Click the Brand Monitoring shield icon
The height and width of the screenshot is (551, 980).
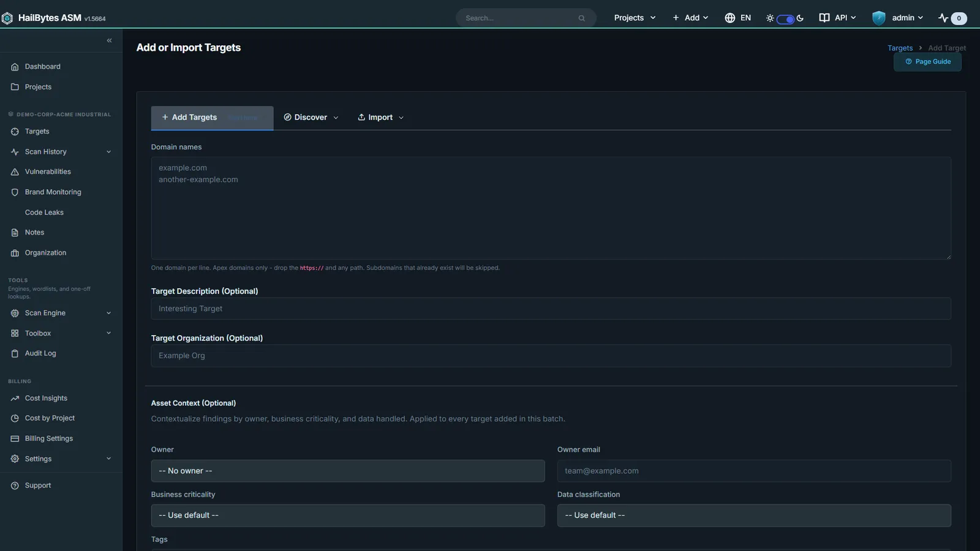click(15, 192)
